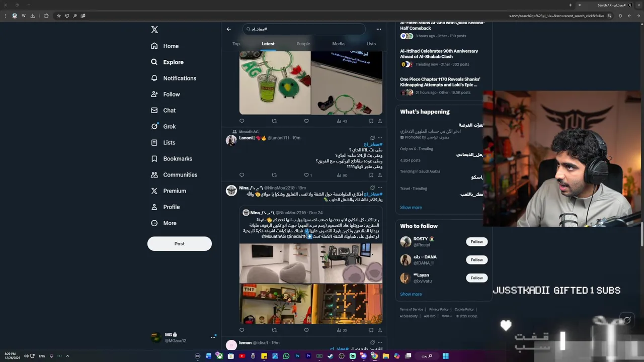Screen dimensions: 644x362
Task: Follow ROSTY account
Action: (476, 242)
